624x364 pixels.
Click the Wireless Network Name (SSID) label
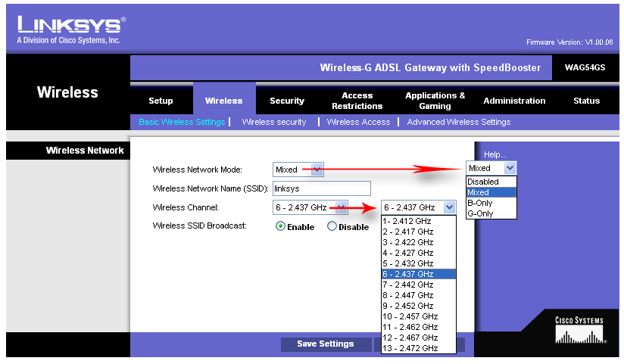point(211,188)
